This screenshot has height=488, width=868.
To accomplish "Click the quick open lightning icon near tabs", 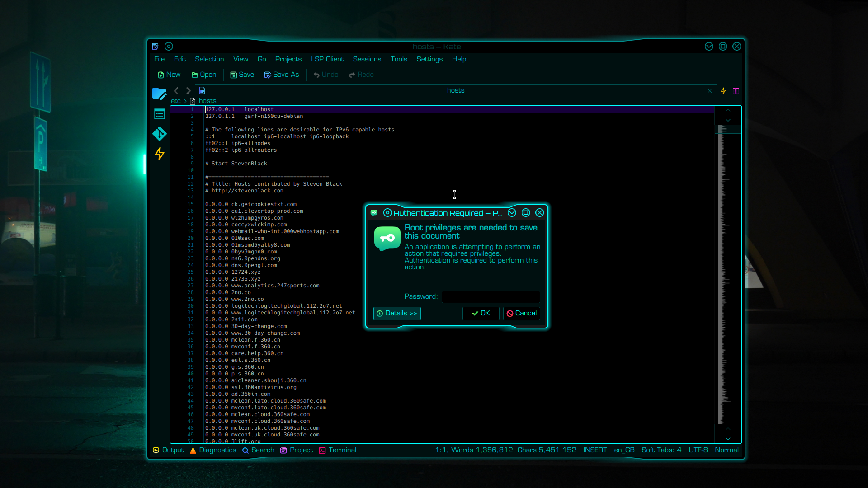I will [723, 91].
